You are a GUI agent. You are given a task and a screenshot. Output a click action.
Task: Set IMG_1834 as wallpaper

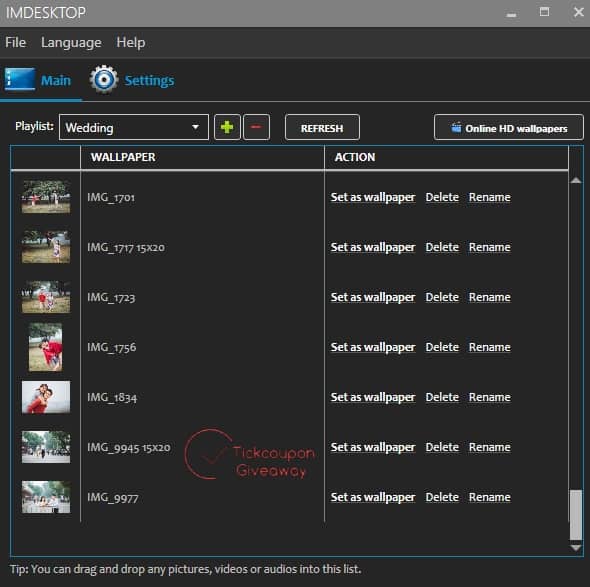click(x=373, y=398)
